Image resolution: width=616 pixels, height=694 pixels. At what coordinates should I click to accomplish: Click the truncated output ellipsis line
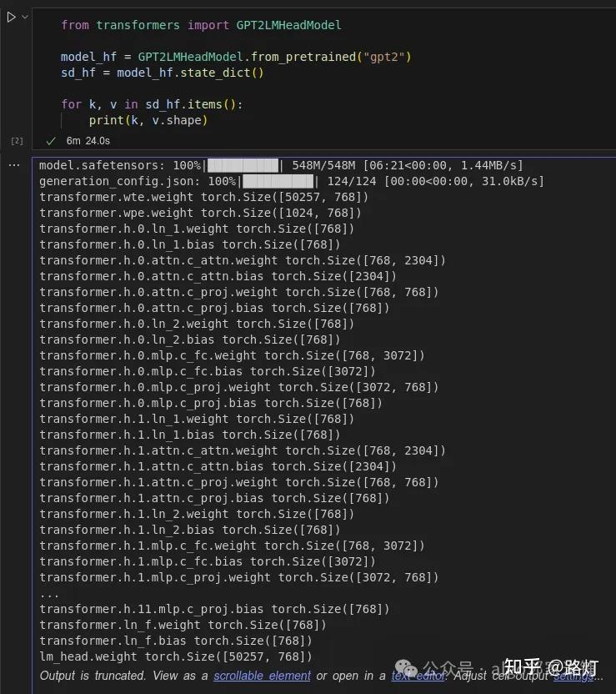click(50, 594)
